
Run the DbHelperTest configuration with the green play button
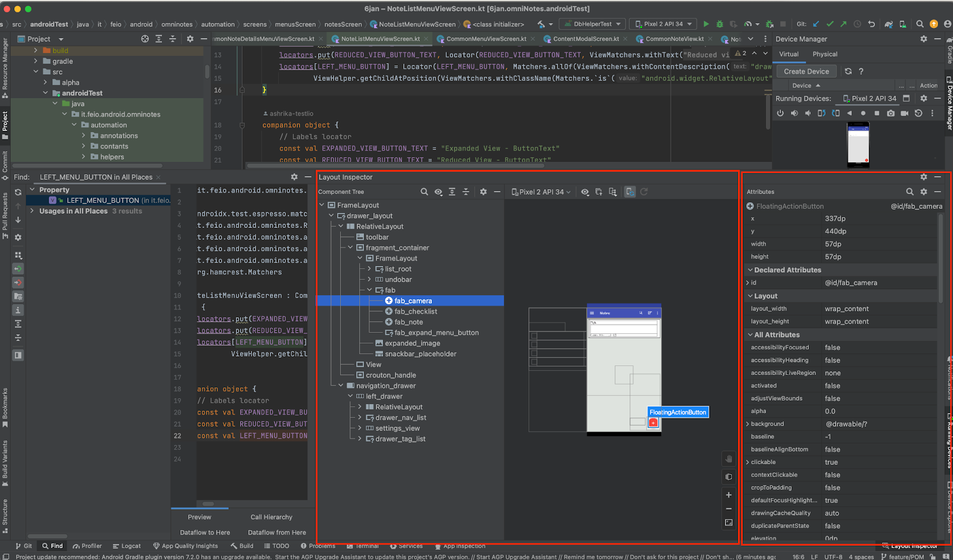coord(706,24)
